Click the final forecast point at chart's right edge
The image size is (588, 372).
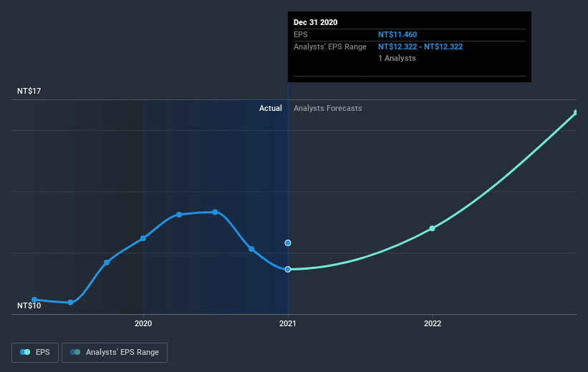pos(577,112)
